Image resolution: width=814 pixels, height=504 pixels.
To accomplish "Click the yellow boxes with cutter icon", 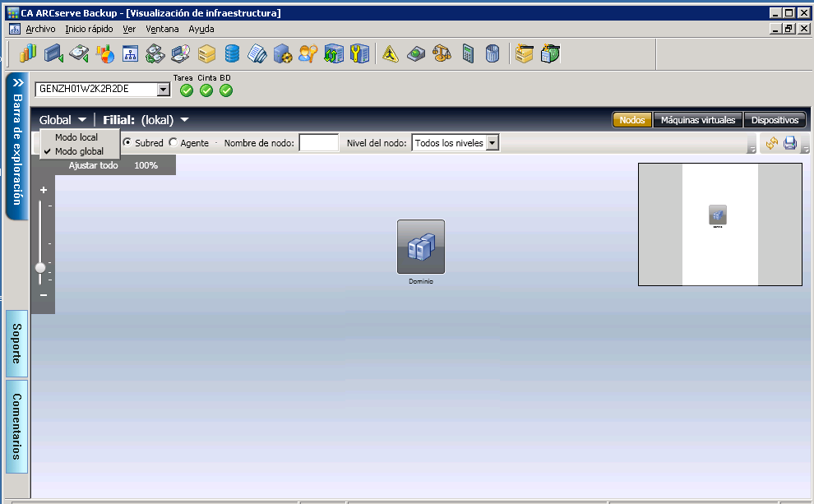I will pyautogui.click(x=525, y=53).
